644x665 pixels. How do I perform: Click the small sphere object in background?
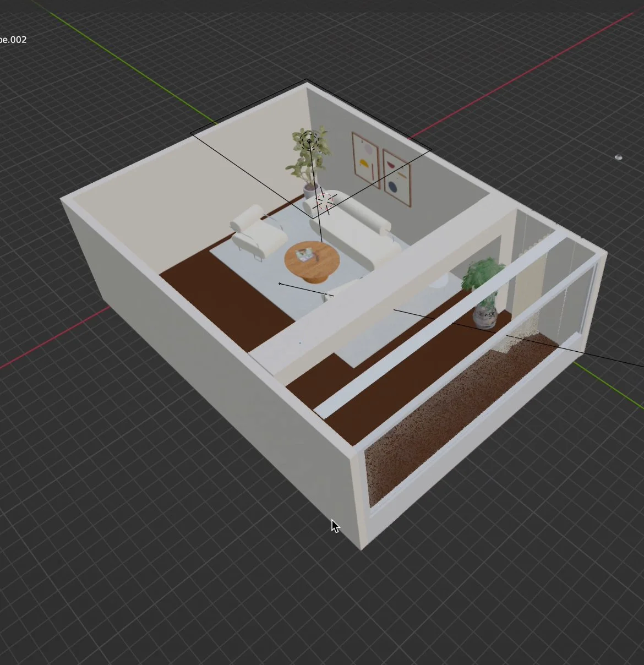(x=619, y=157)
